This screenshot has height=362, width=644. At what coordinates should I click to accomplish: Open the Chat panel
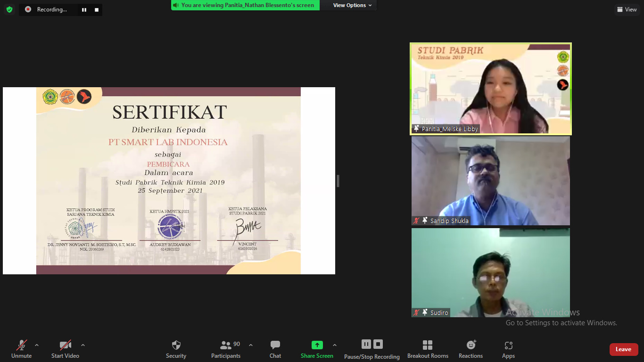(x=275, y=349)
